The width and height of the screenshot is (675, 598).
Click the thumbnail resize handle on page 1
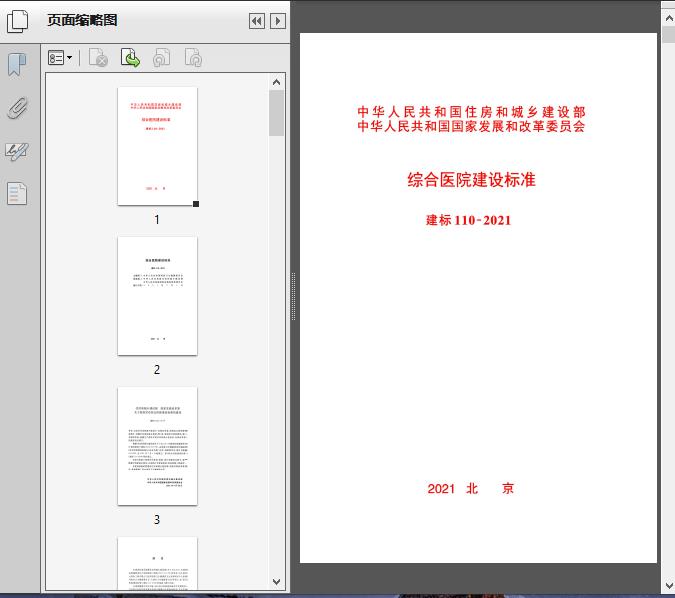tap(196, 204)
